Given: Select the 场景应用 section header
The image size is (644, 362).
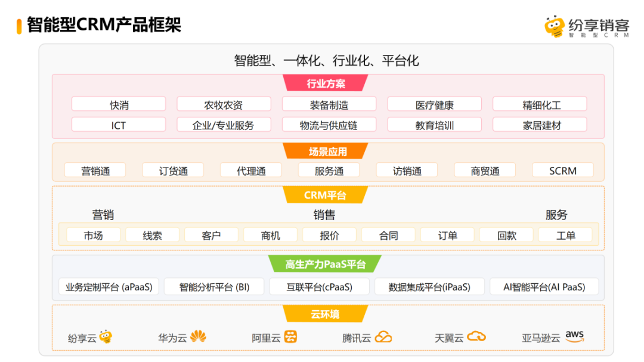Looking at the screenshot, I should point(326,151).
